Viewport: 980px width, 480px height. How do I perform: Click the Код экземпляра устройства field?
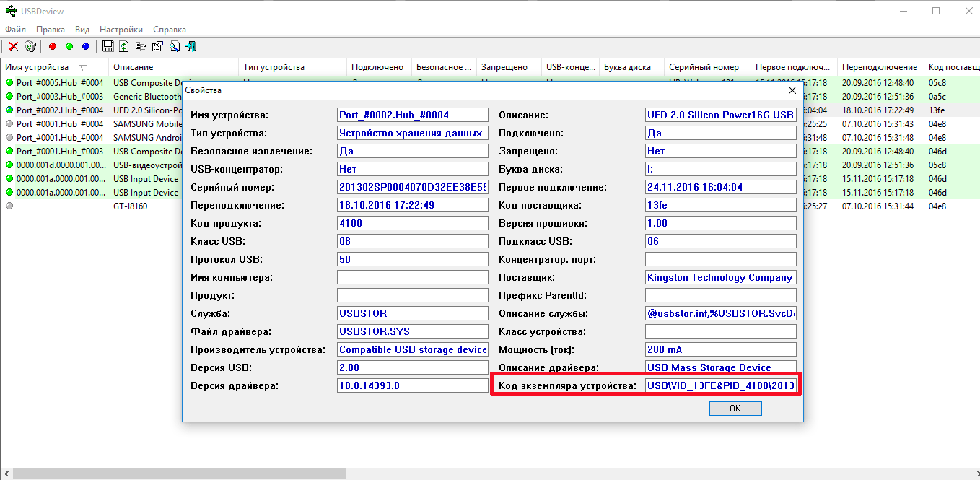coord(721,385)
